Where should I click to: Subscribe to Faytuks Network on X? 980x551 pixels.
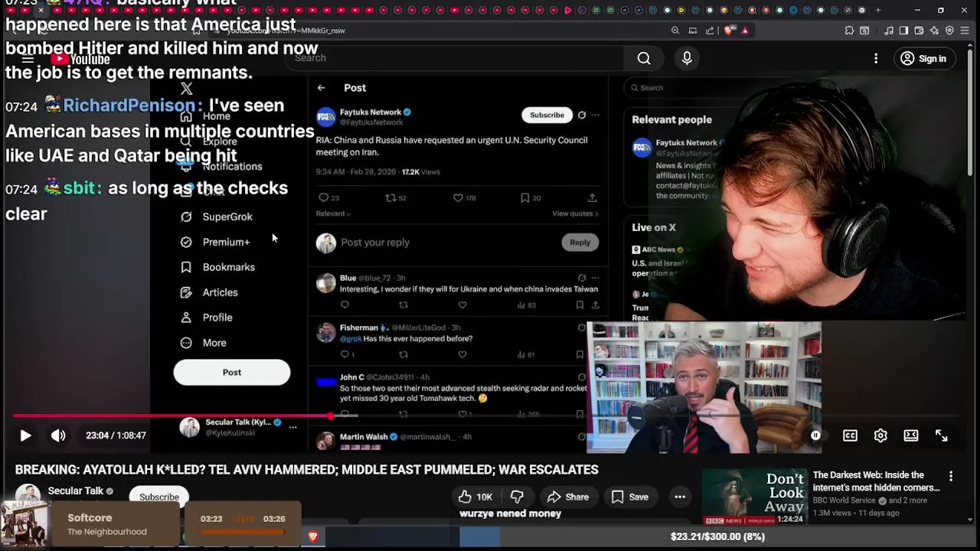click(x=547, y=115)
